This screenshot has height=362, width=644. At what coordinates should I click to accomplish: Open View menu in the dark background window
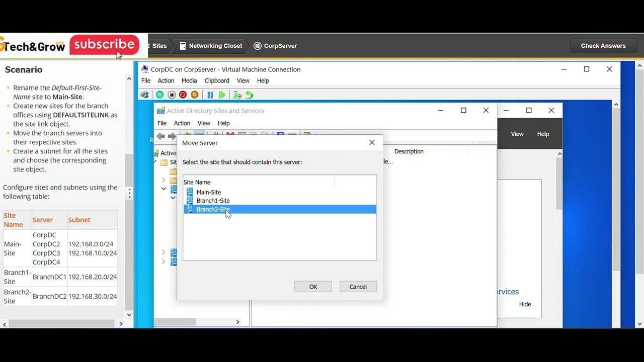tap(517, 134)
